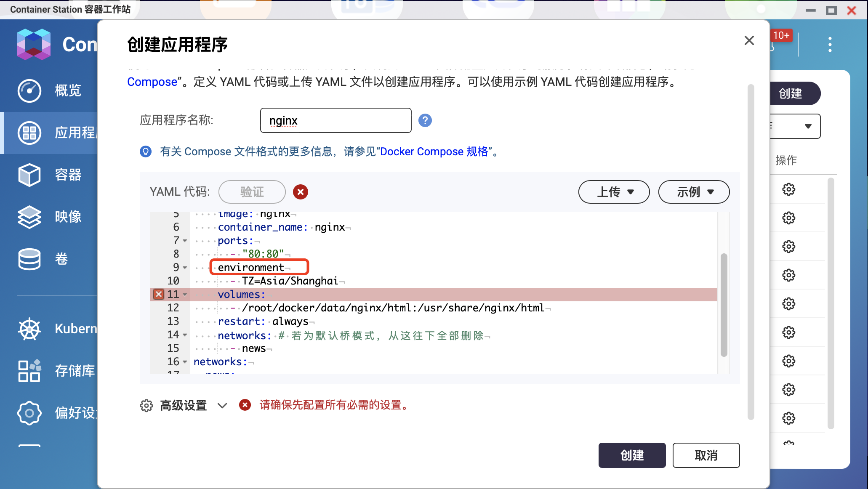
Task: Click the advanced settings gear icon
Action: point(146,405)
